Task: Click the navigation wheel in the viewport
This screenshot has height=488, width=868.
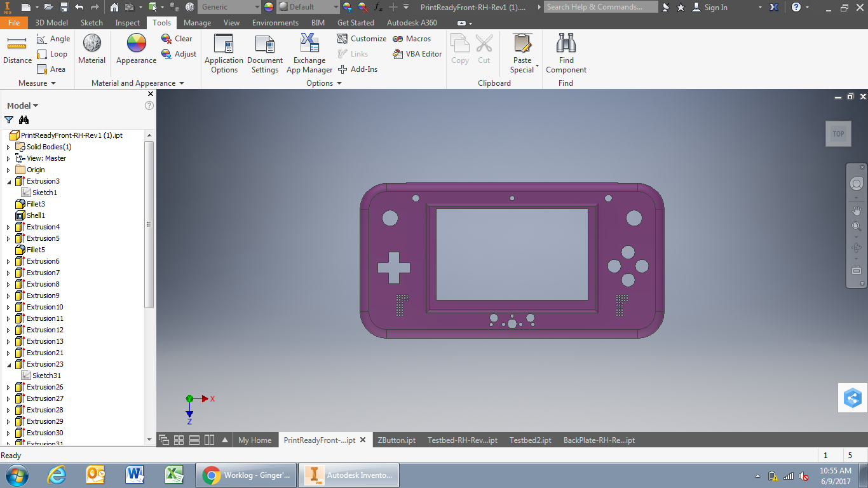Action: tap(856, 184)
